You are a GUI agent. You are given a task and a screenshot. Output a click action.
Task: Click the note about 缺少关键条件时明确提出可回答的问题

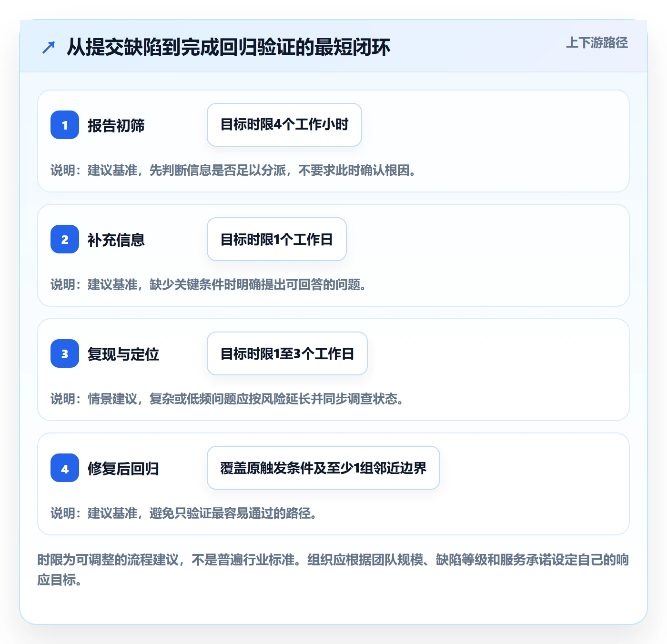(x=209, y=285)
